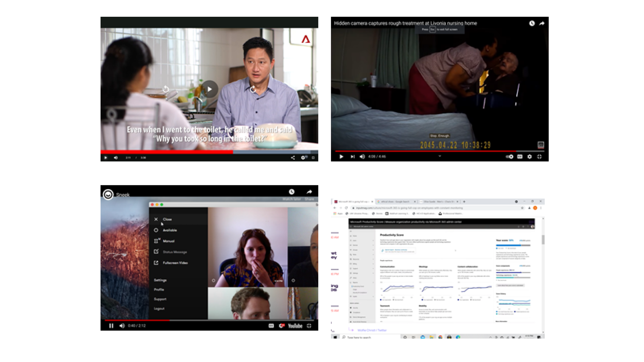Switch to the third browser tab
644x362 pixels.
tap(439, 202)
